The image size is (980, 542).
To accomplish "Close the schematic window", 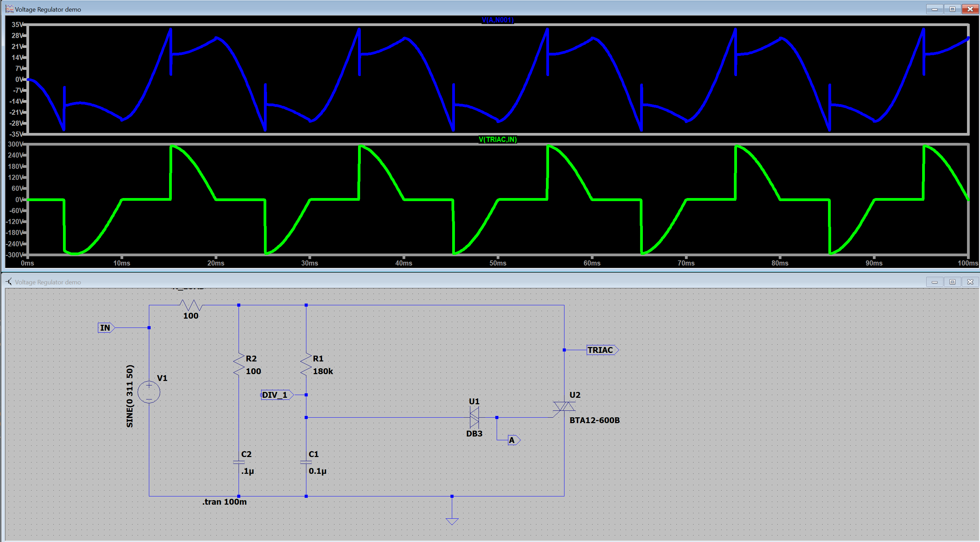I will pyautogui.click(x=970, y=282).
